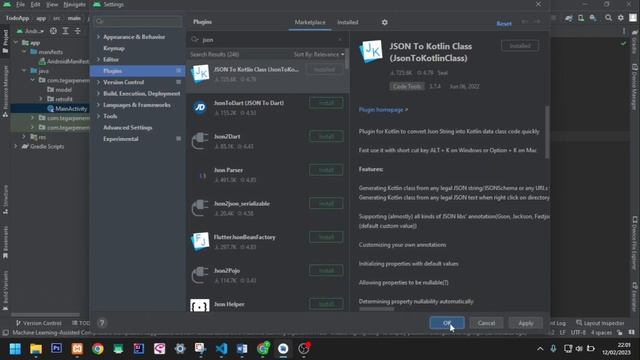Viewport: 640px width, 360px height.
Task: Go forward with the settings forward arrow
Action: click(x=537, y=22)
